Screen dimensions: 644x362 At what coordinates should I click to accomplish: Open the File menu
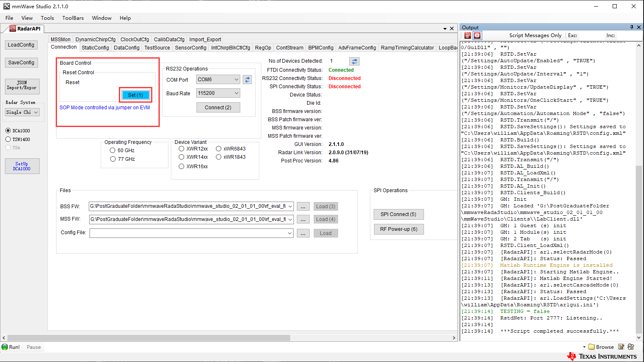(x=9, y=18)
